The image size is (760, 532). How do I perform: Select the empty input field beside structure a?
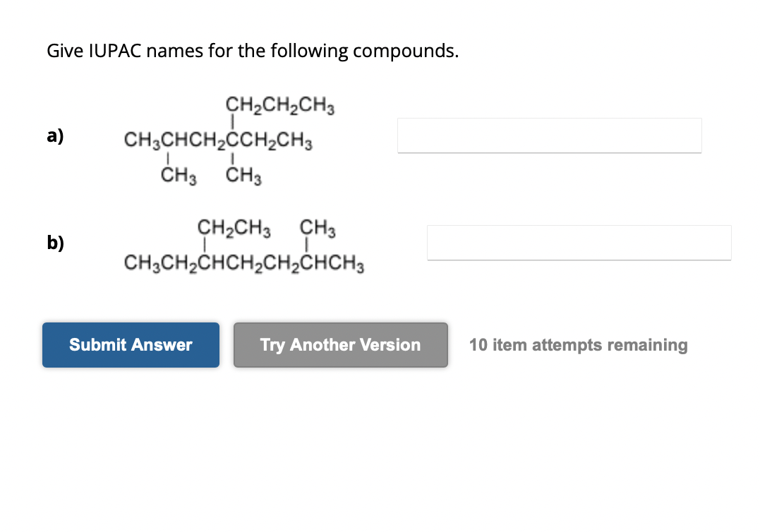[550, 135]
